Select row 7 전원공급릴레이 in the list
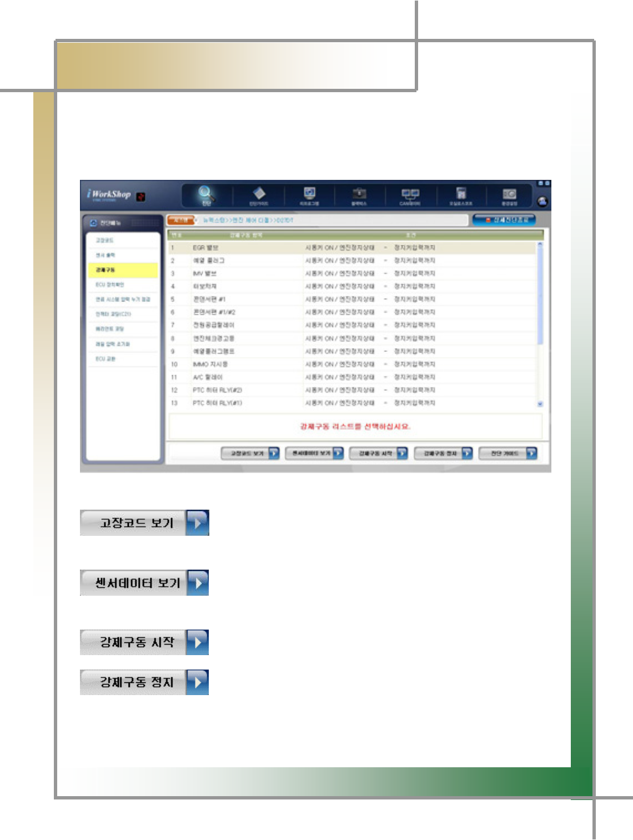The height and width of the screenshot is (840, 633). coord(352,325)
